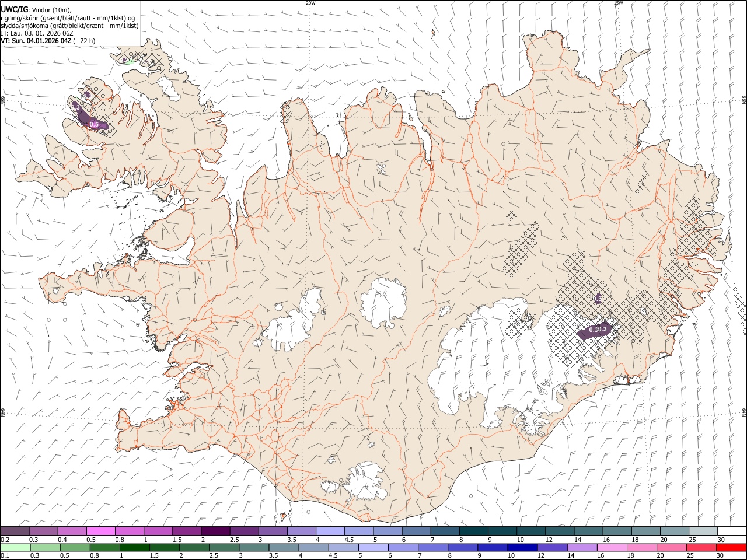Pick the lower legend swatch between 0.5 and 0.8
The width and height of the screenshot is (747, 560).
click(75, 547)
